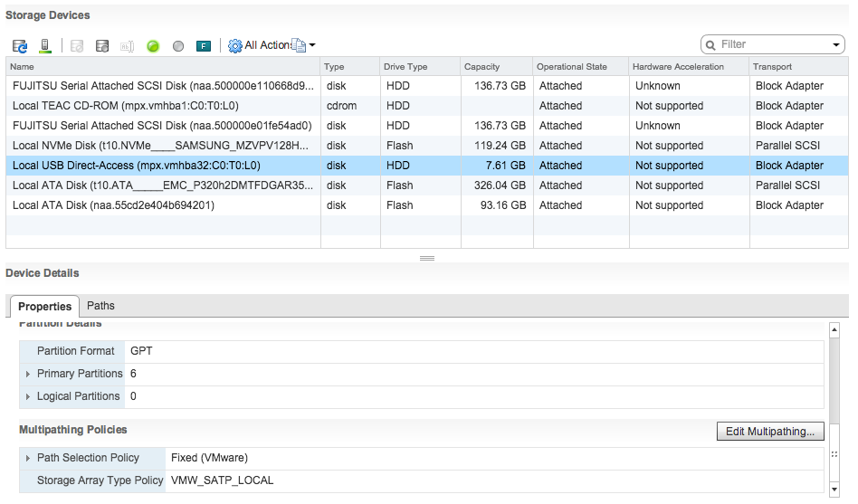
Task: Click the copy/export list icon
Action: point(299,45)
